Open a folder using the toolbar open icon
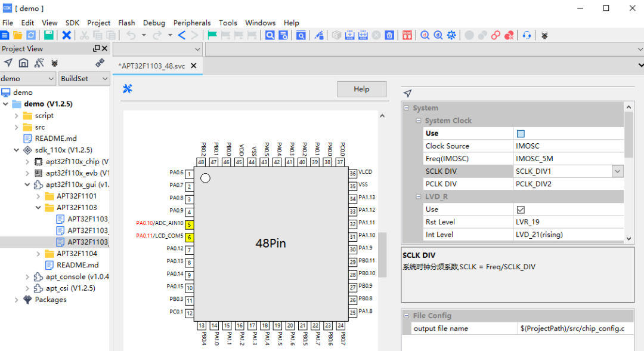Screen dimensions: 644x351 point(17,35)
